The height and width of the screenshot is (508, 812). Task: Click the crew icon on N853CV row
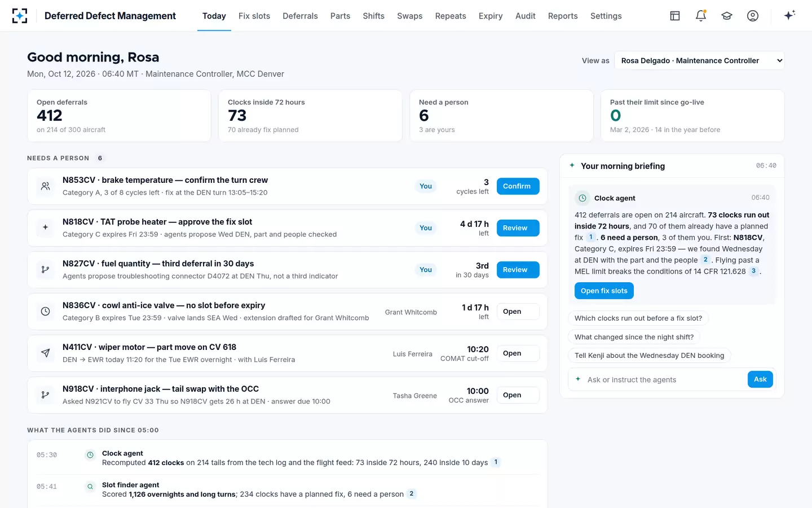[46, 186]
